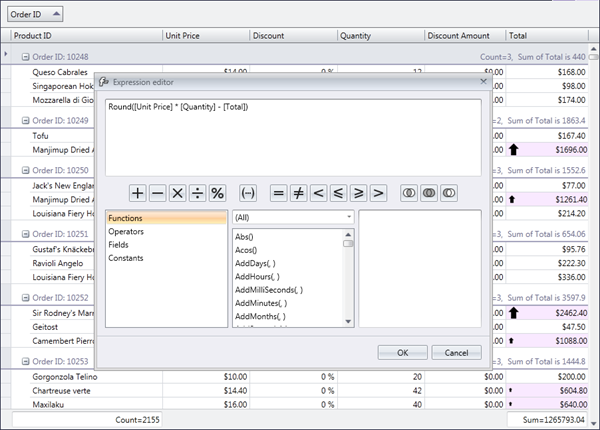Insert the multiply operator
Screen dimensions: 600x430
coord(177,193)
